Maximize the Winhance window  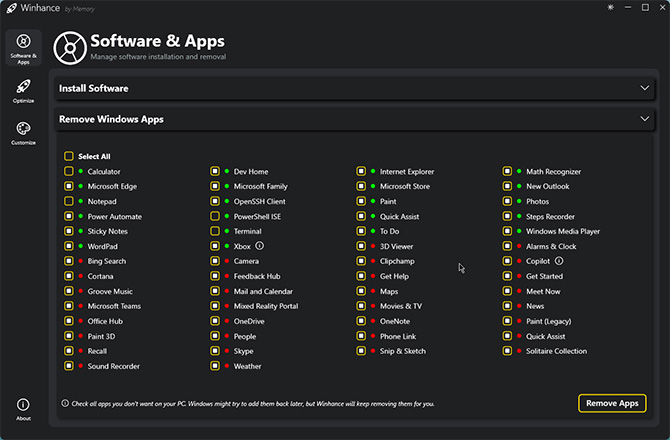pos(645,8)
